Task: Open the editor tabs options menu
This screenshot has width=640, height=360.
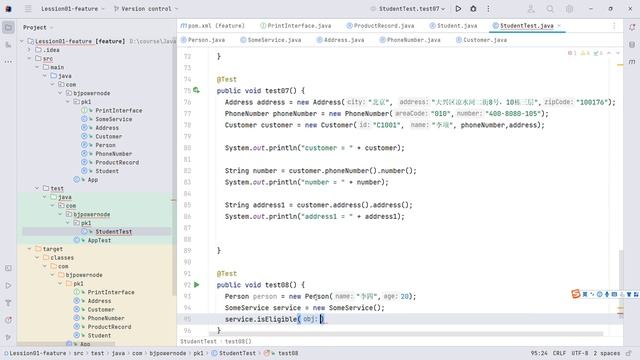Action: point(614,26)
